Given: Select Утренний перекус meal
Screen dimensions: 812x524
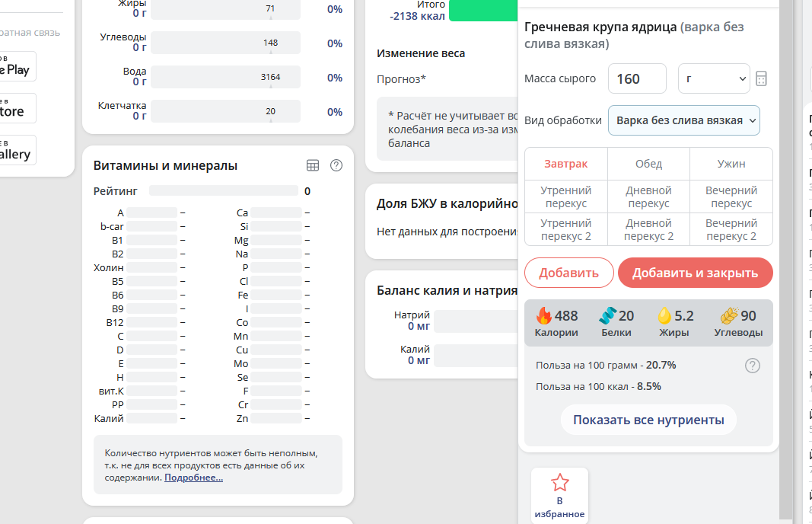Looking at the screenshot, I should (566, 197).
